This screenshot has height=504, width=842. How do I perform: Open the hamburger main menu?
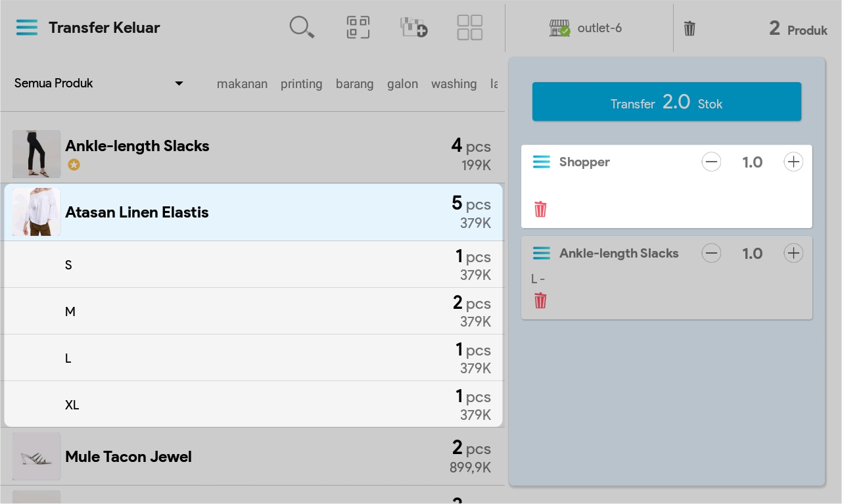pyautogui.click(x=27, y=28)
